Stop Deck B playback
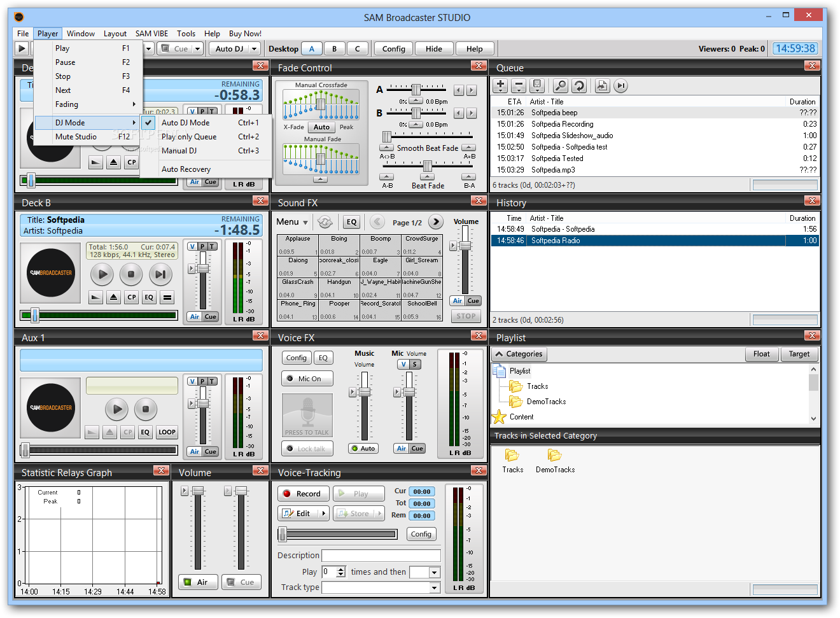This screenshot has height=618, width=840. (x=131, y=274)
